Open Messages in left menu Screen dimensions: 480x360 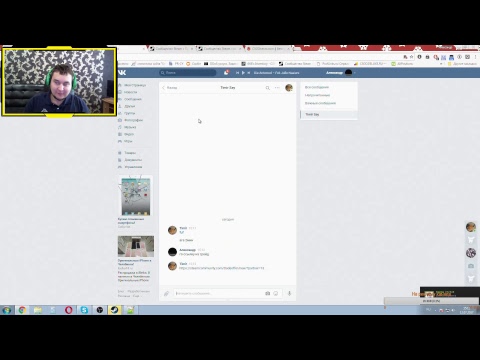point(130,99)
